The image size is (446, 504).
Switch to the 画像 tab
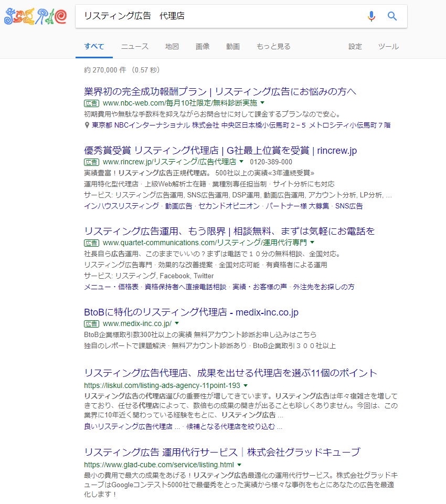[x=203, y=46]
